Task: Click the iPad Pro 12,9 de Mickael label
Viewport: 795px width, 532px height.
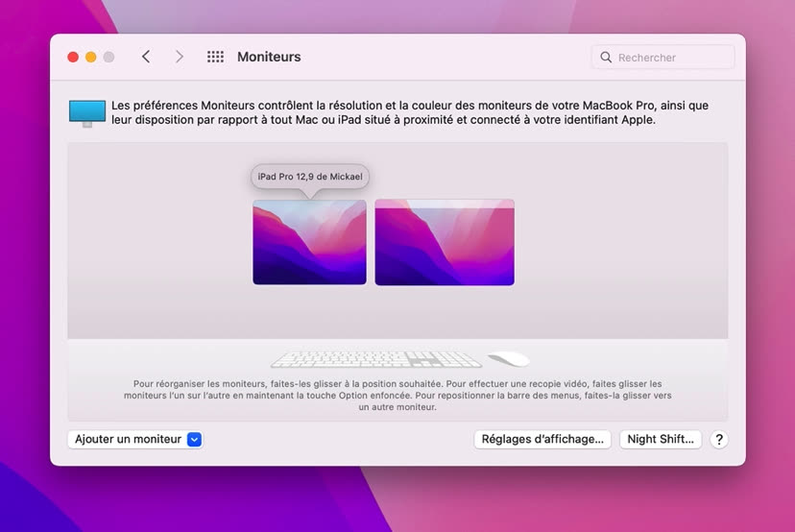Action: click(310, 177)
